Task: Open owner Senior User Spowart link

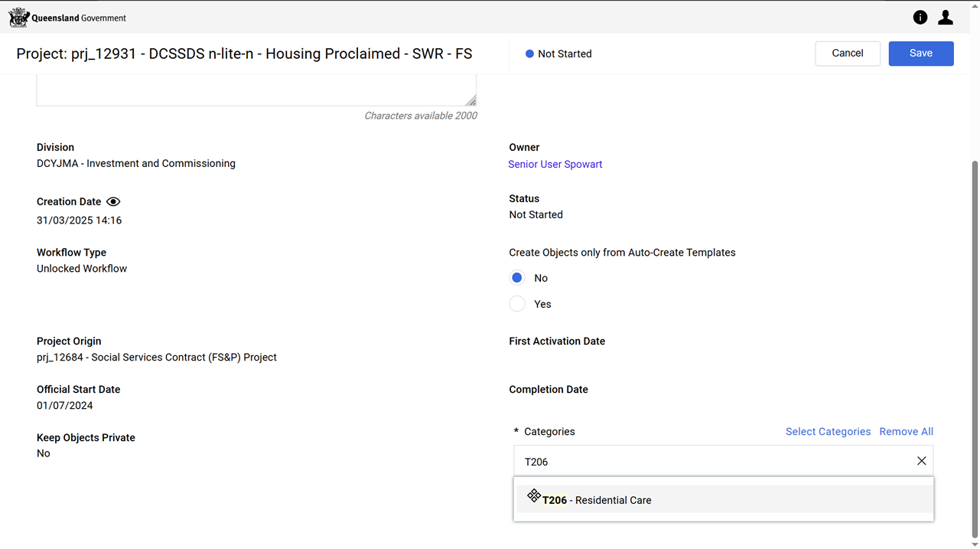Action: coord(555,165)
